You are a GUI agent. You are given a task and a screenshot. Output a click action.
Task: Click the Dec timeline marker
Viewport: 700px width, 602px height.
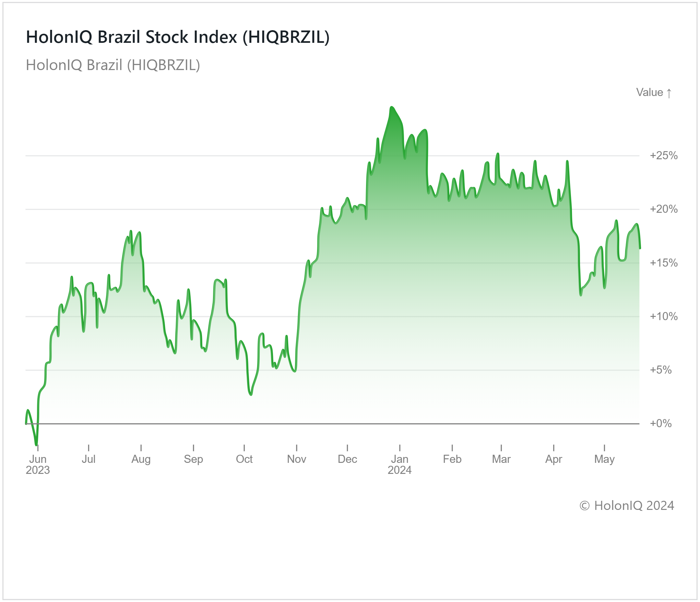tap(347, 459)
